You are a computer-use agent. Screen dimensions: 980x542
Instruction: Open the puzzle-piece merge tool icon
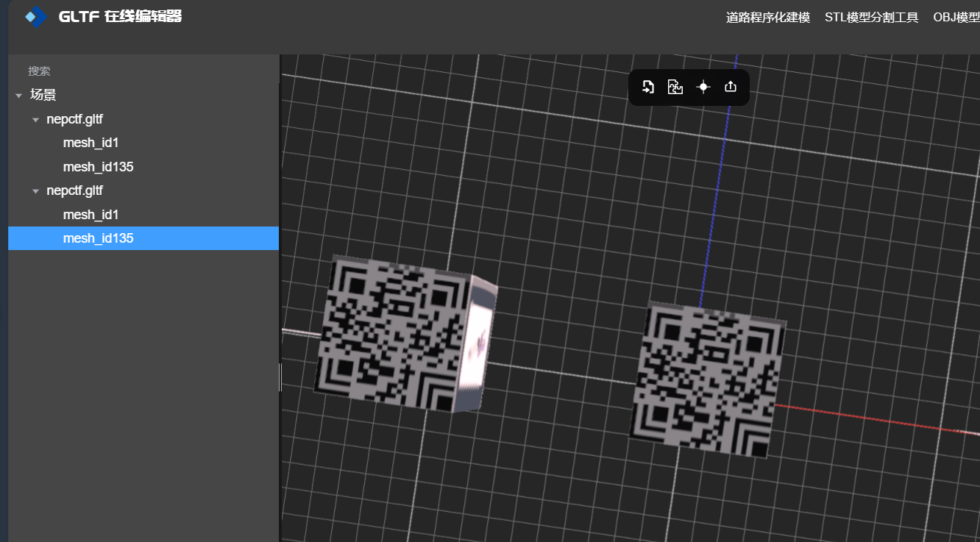[x=675, y=87]
